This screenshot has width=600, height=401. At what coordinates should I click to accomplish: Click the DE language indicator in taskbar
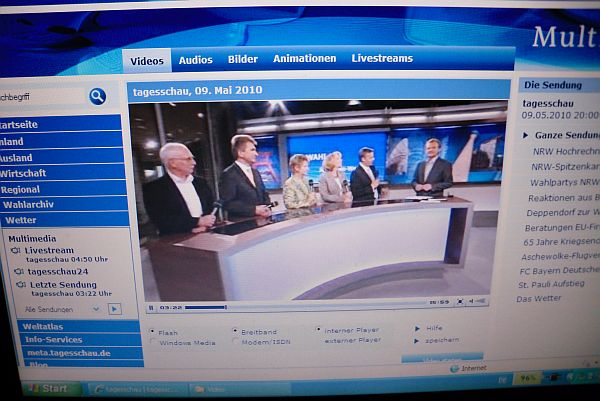(x=502, y=380)
